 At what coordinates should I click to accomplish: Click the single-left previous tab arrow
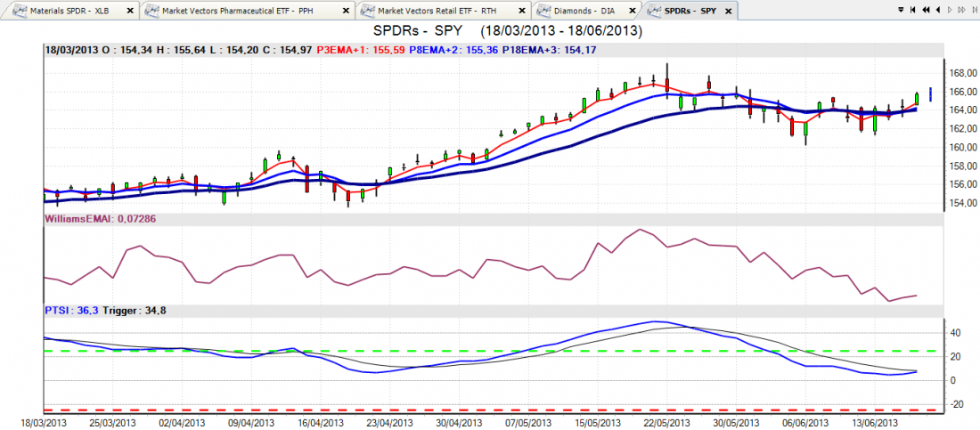pyautogui.click(x=938, y=10)
